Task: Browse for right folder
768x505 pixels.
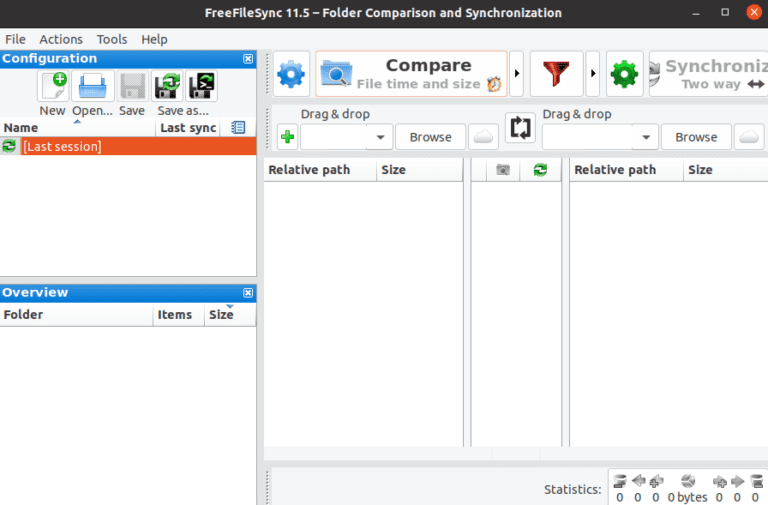Action: (x=696, y=137)
